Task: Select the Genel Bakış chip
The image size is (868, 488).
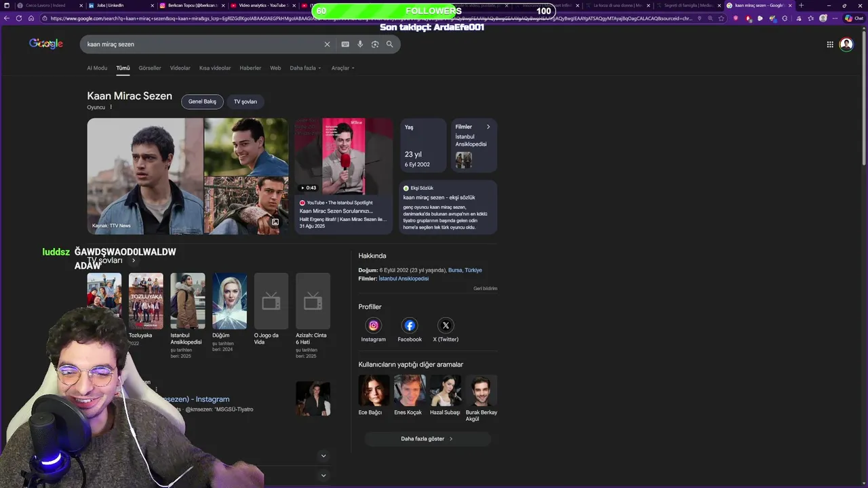Action: 202,102
